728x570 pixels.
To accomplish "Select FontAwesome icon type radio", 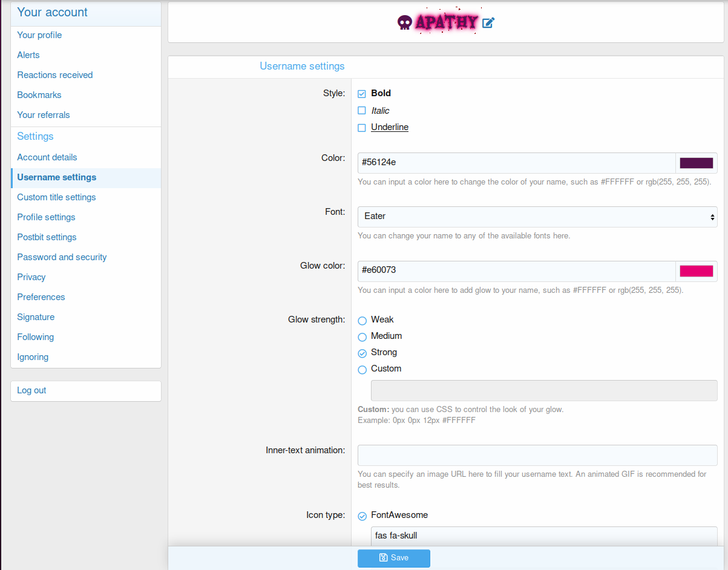I will (362, 516).
